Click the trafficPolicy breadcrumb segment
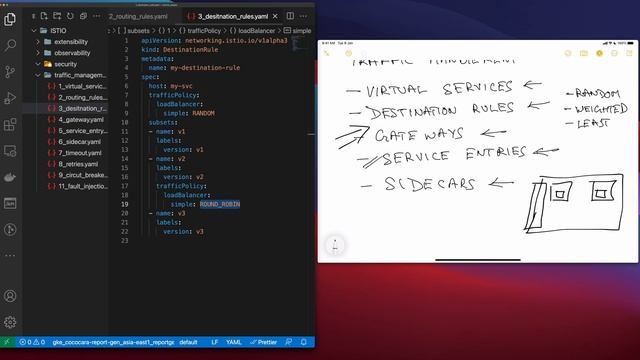Image resolution: width=640 pixels, height=360 pixels. click(200, 31)
